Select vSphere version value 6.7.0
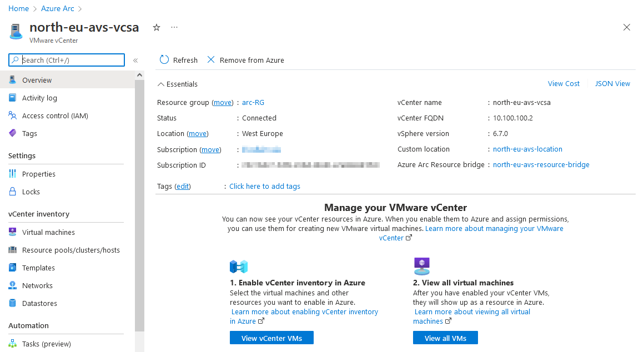Screen dimensions: 644x352 pos(500,133)
